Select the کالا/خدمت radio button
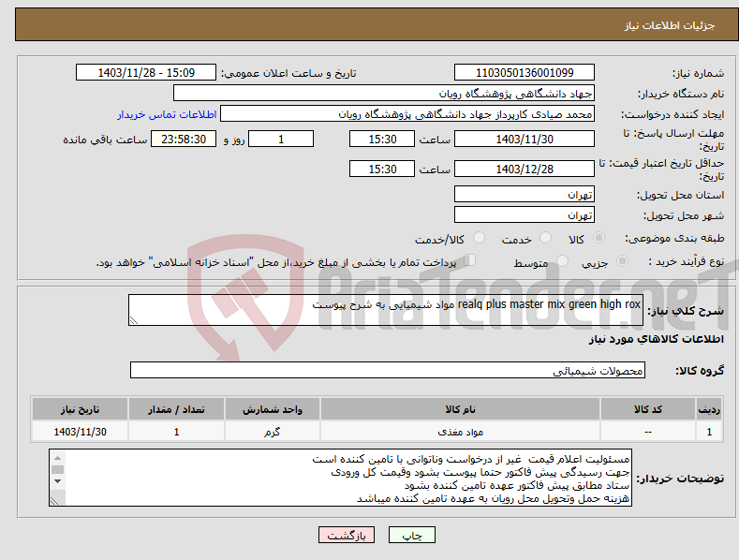This screenshot has height=560, width=739. click(479, 238)
